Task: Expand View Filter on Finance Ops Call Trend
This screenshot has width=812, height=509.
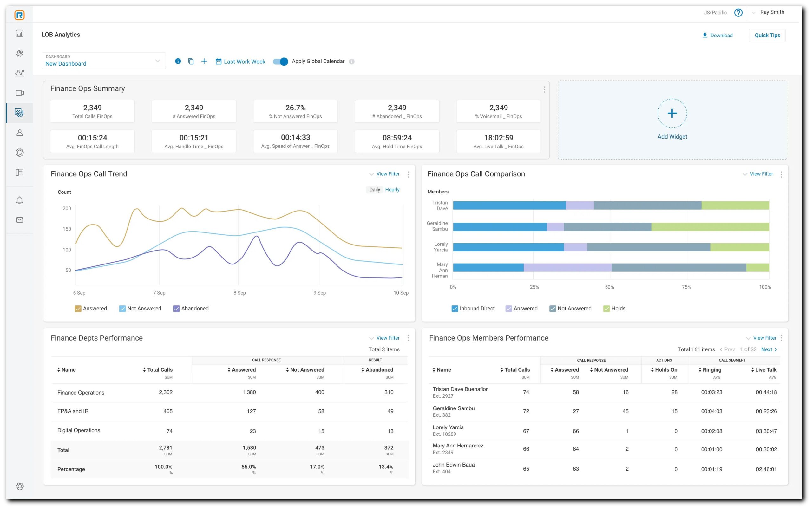Action: pos(388,174)
